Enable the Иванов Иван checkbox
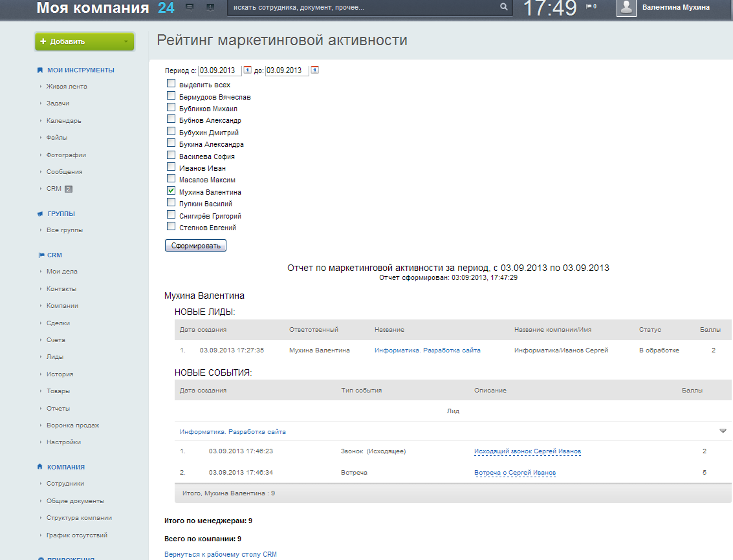The height and width of the screenshot is (560, 733). coord(171,167)
